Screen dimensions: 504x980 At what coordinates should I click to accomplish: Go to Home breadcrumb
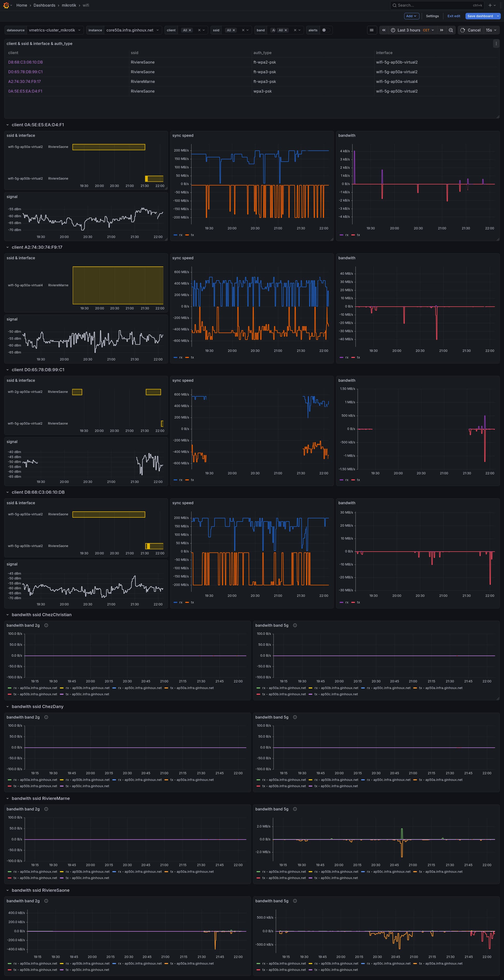(x=22, y=5)
